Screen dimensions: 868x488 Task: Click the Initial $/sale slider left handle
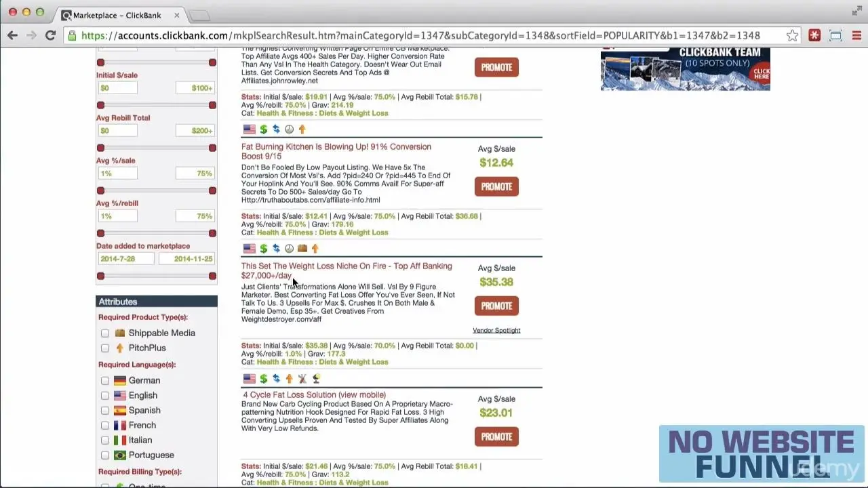pos(100,105)
